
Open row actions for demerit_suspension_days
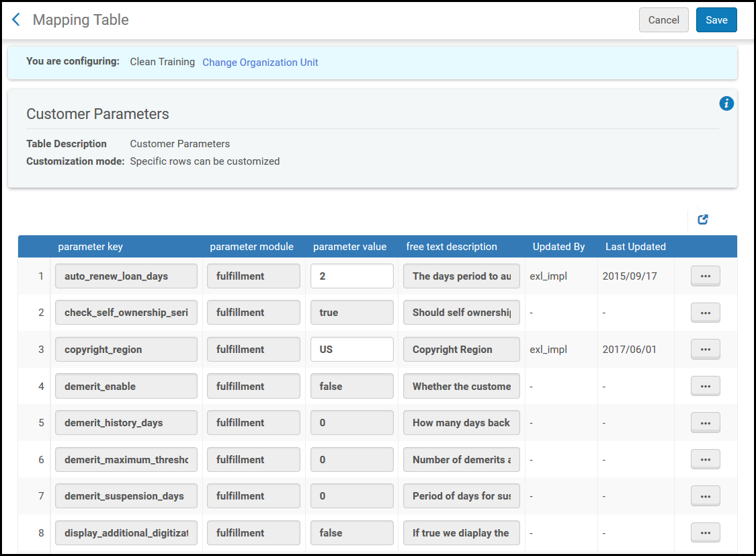[706, 495]
